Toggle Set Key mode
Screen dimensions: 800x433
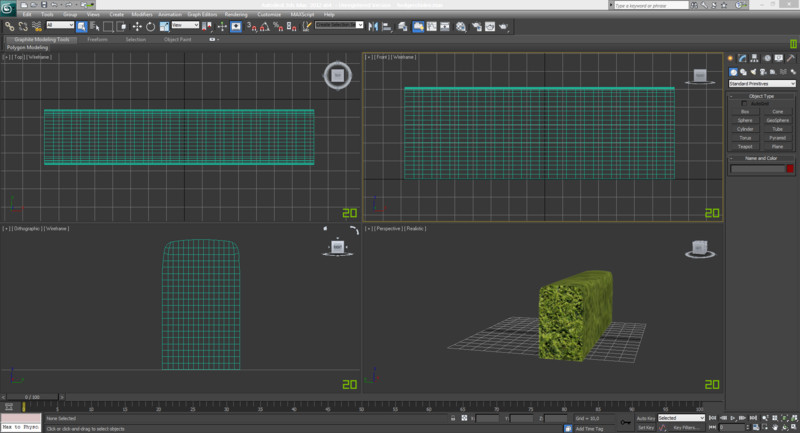[x=645, y=427]
